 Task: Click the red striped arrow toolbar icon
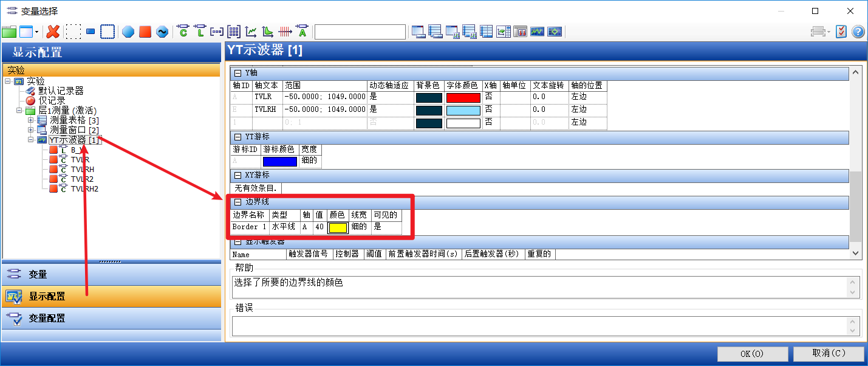coord(285,32)
